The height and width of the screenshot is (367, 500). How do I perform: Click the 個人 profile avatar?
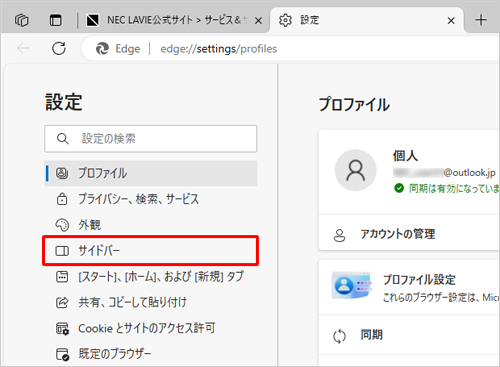pos(356,170)
